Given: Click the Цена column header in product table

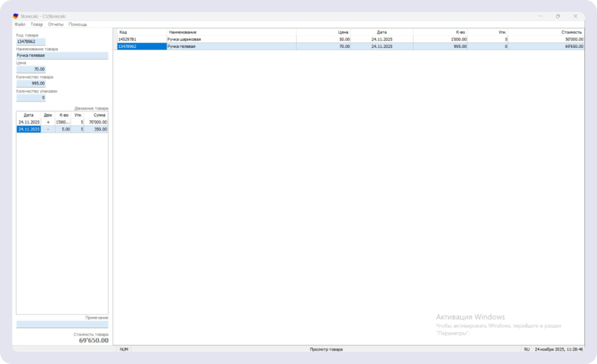Looking at the screenshot, I should [324, 32].
